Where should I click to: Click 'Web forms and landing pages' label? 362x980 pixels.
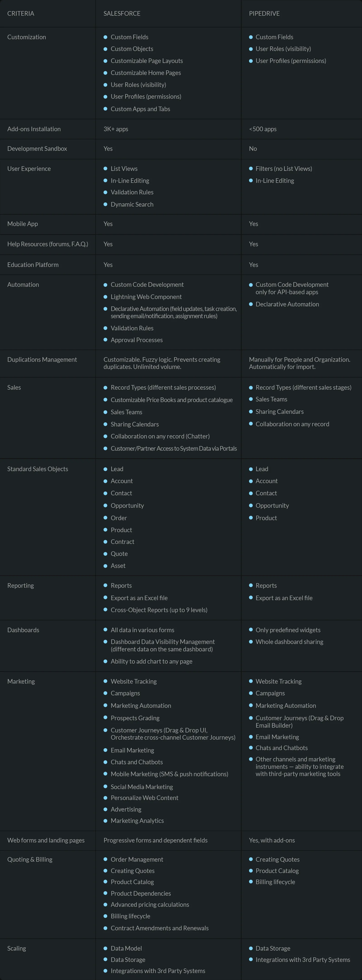point(46,840)
